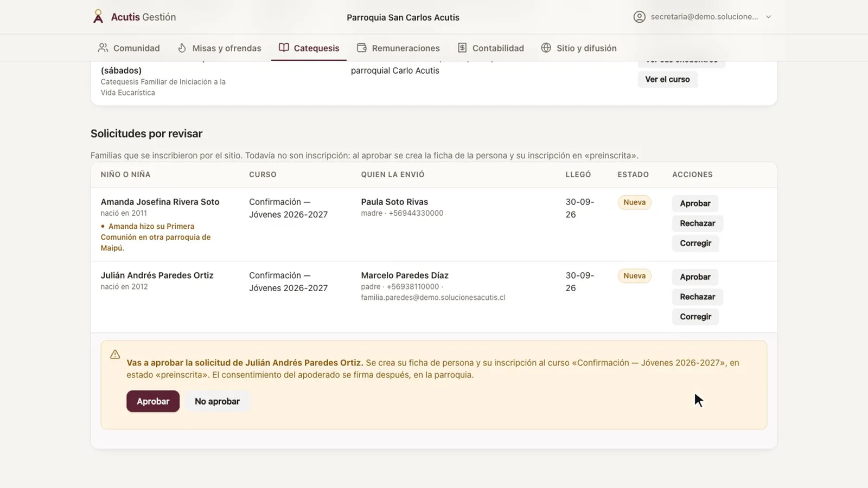Viewport: 868px width, 488px height.
Task: Click the ESTADO column header
Action: click(633, 175)
